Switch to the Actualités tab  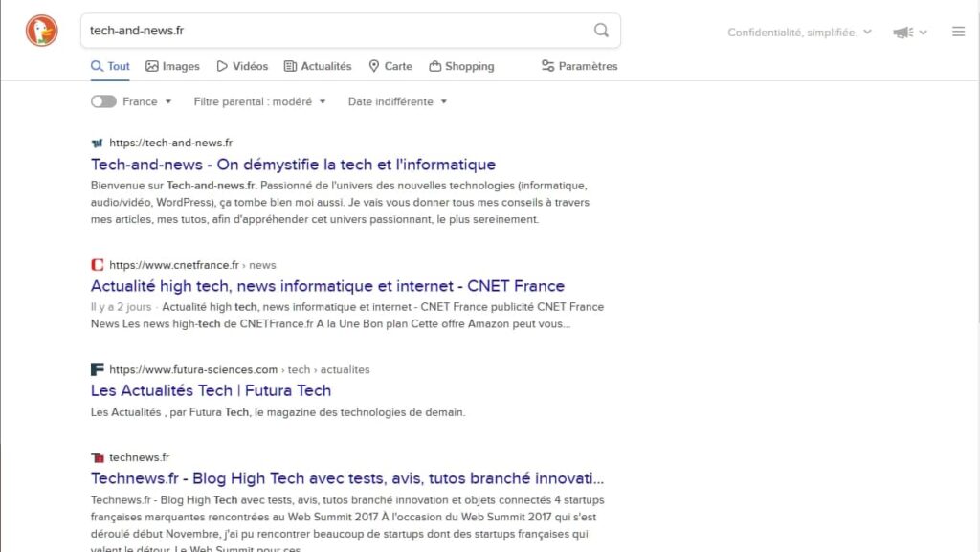click(318, 65)
